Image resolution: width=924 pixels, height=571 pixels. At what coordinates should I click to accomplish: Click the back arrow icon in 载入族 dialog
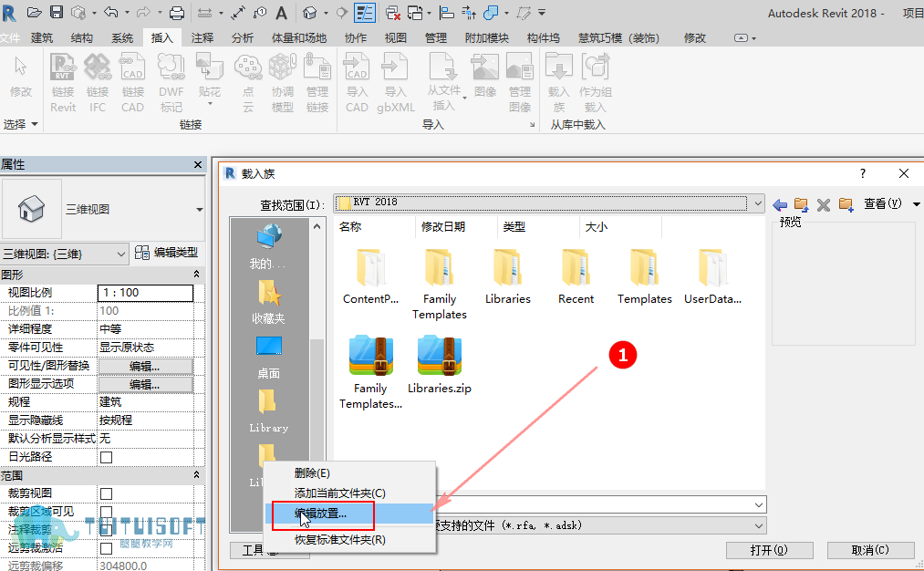[780, 204]
